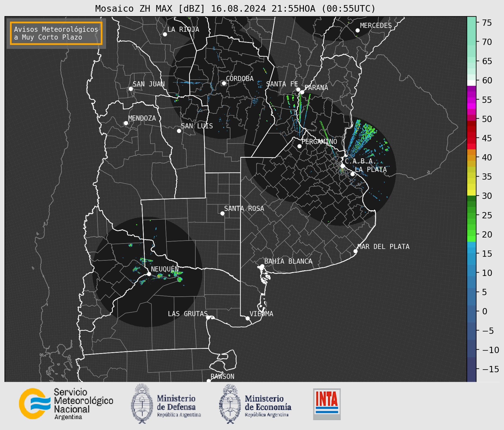Pick the dark navy band near −15 dBZ

point(471,369)
